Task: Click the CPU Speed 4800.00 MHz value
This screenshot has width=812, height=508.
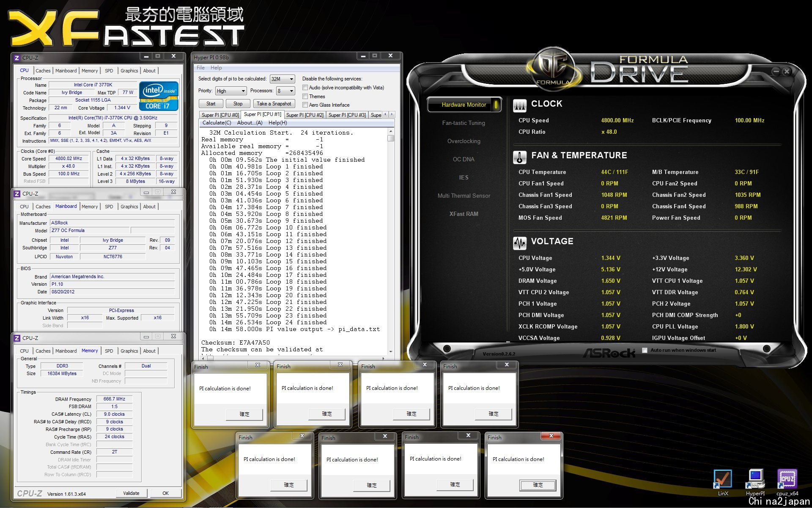Action: tap(617, 120)
